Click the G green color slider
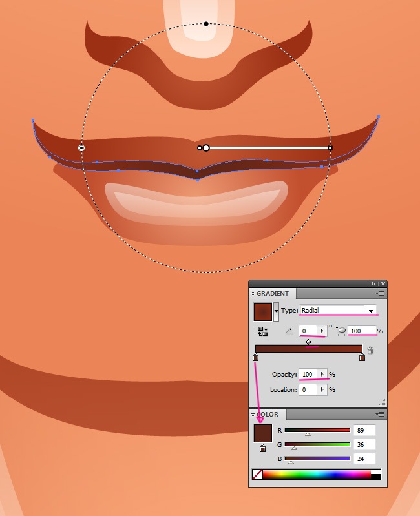 pos(317,444)
